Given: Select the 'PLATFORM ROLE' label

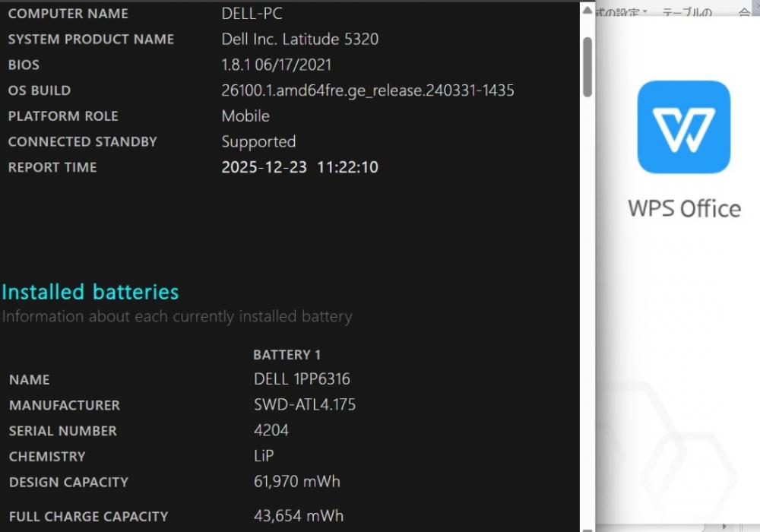Looking at the screenshot, I should (63, 116).
